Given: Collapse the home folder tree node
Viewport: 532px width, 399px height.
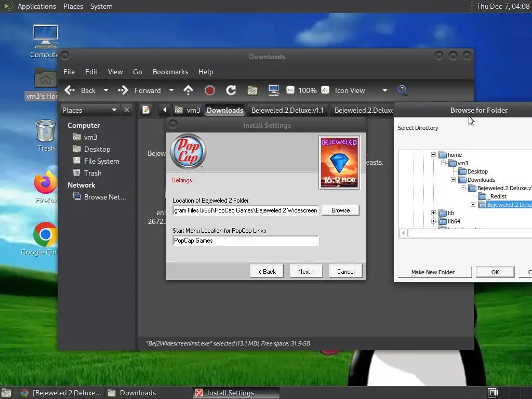Looking at the screenshot, I should coord(433,155).
